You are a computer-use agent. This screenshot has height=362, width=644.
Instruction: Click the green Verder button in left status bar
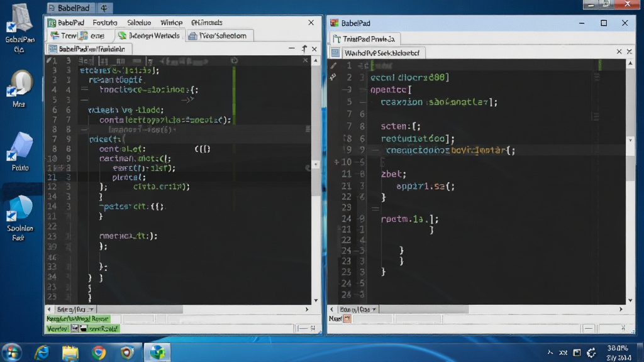pos(57,329)
